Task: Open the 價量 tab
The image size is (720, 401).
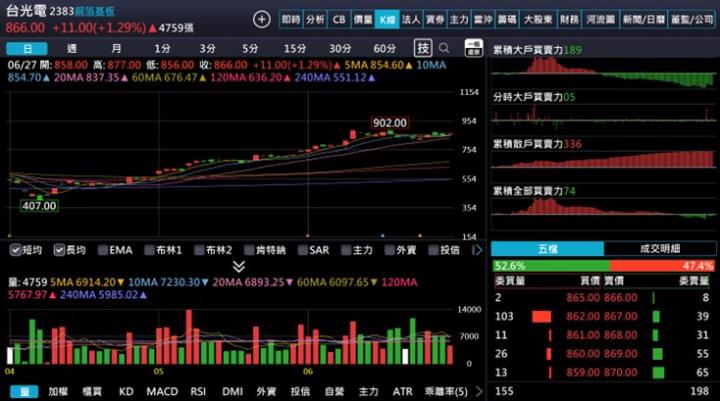Action: [x=363, y=19]
